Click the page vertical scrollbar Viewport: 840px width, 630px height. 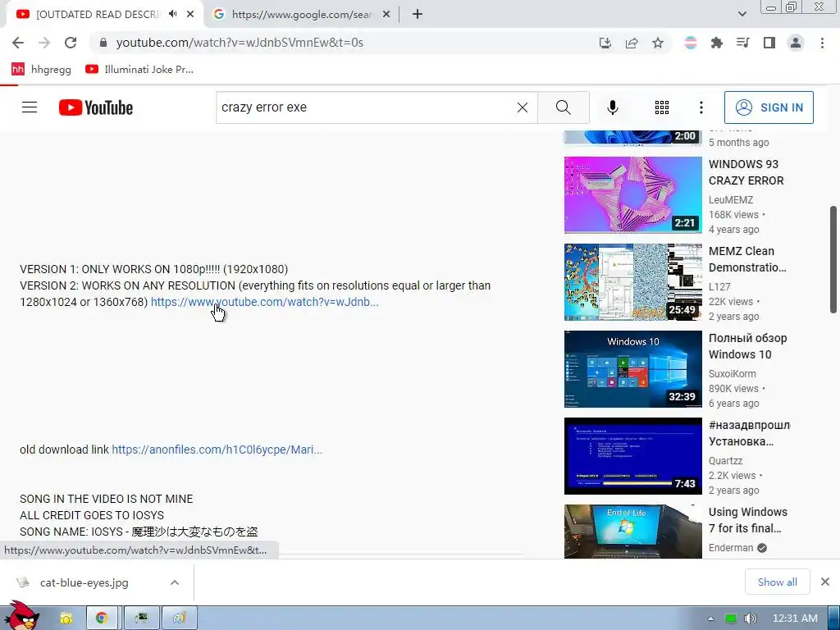pos(833,259)
